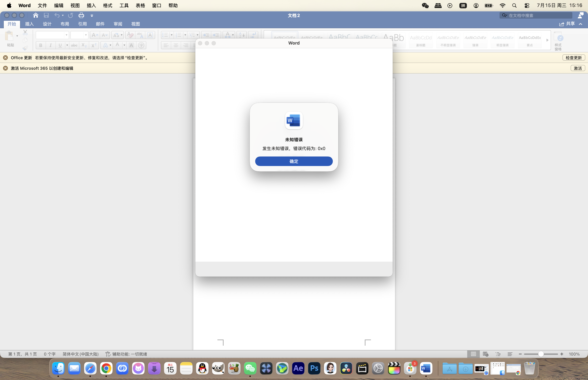Click the Print icon in quick toolbar
The image size is (588, 380).
point(81,15)
